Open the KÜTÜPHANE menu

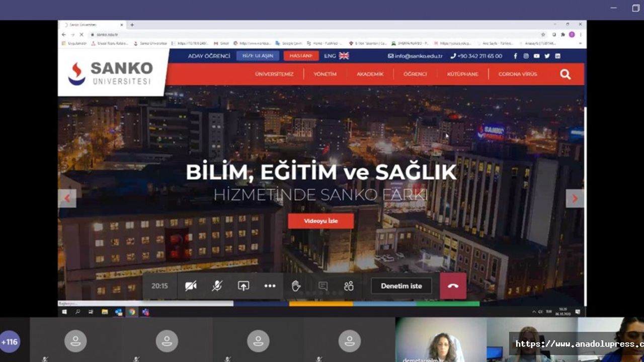[463, 74]
